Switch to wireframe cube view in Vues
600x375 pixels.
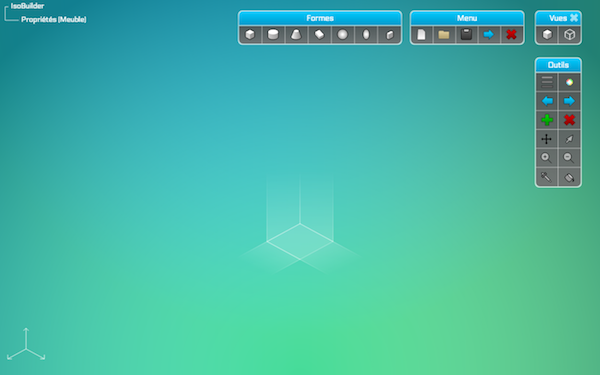[x=570, y=35]
